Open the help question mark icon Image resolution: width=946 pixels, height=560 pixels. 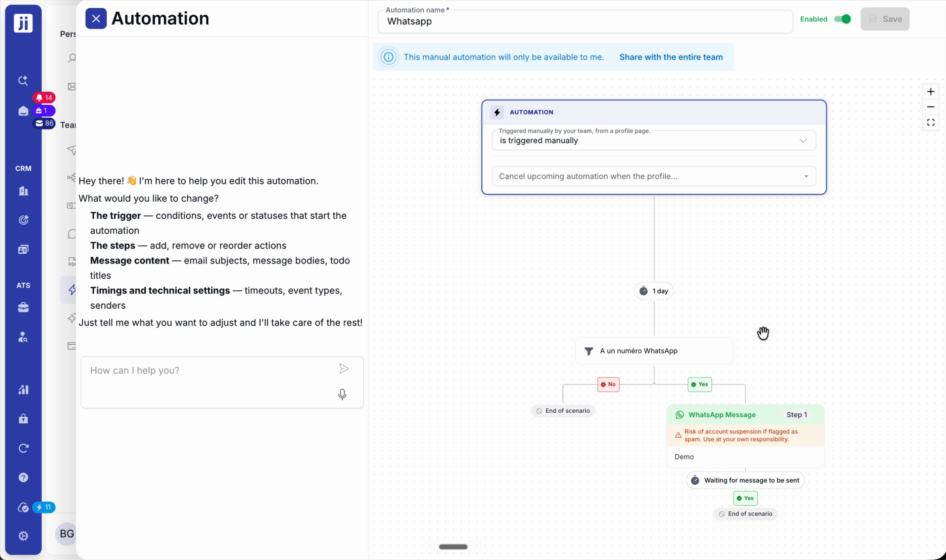click(x=23, y=477)
